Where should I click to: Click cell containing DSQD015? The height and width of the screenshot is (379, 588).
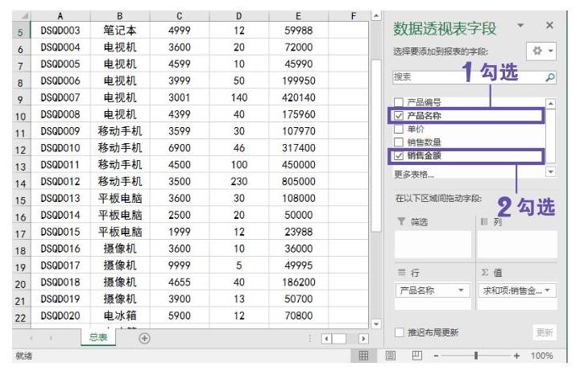pyautogui.click(x=60, y=232)
